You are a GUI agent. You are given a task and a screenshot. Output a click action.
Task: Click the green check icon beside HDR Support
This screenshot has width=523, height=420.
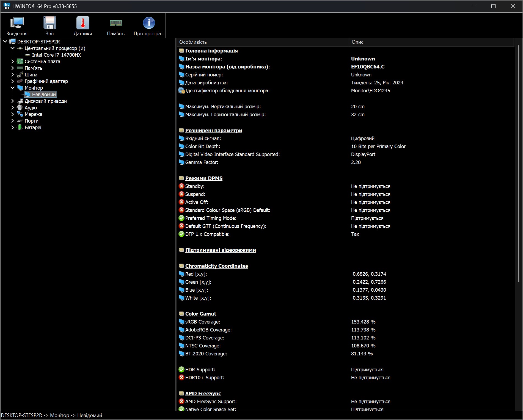181,369
